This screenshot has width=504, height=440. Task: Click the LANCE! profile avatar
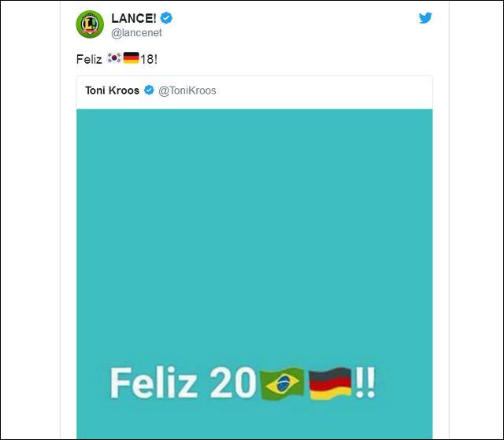[90, 24]
